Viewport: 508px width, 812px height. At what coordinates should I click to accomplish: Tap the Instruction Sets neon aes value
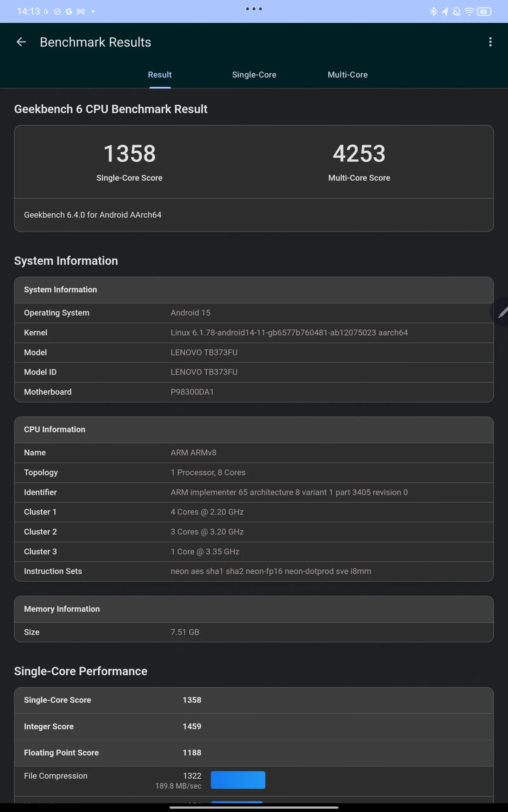(x=271, y=571)
